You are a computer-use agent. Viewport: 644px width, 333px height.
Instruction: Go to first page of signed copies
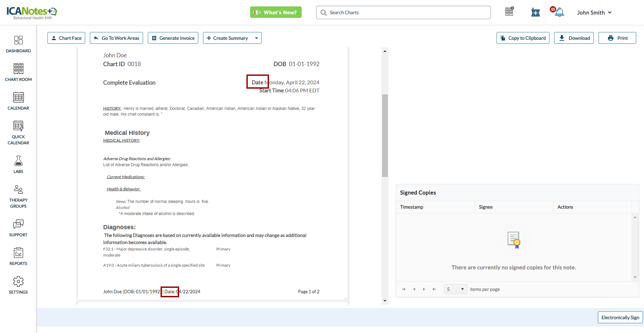tap(404, 289)
